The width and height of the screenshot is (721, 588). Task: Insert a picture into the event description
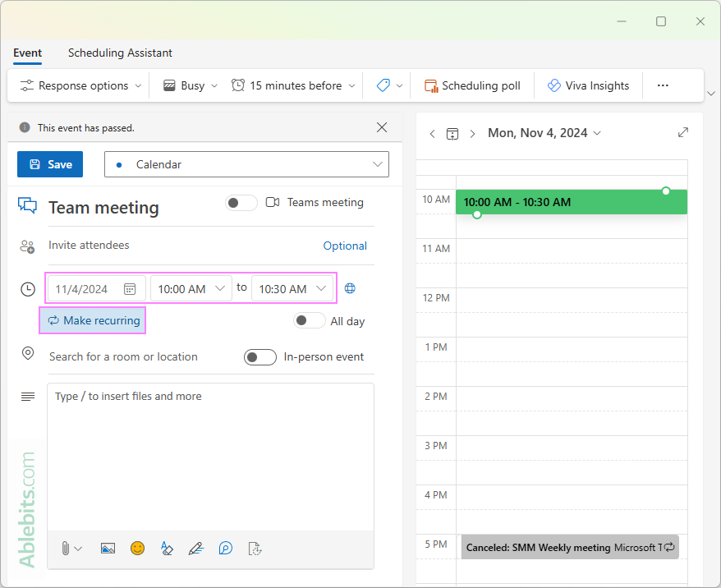tap(108, 549)
